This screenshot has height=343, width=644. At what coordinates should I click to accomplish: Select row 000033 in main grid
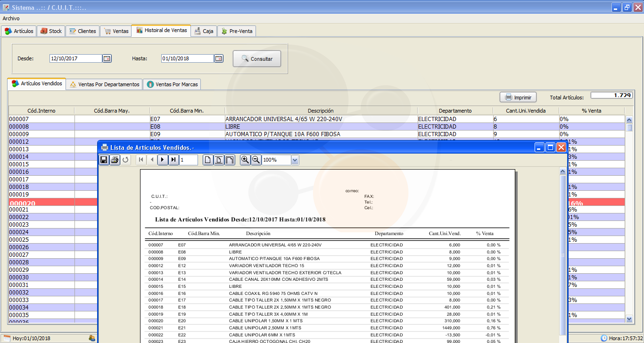[x=53, y=300]
